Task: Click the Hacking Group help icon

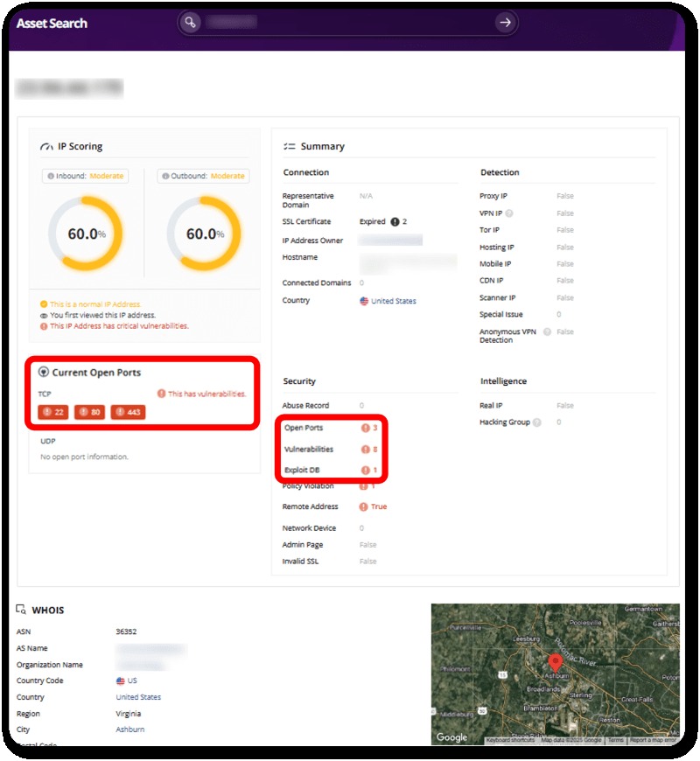Action: 535,422
